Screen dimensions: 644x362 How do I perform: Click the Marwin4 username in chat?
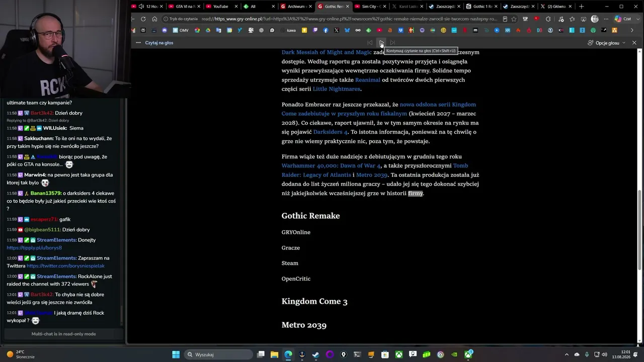pyautogui.click(x=35, y=175)
